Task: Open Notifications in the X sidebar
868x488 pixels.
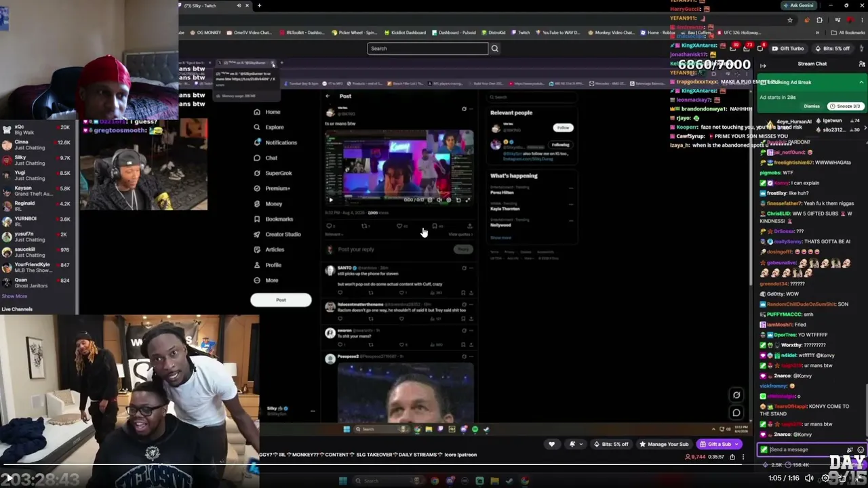Action: (275, 142)
